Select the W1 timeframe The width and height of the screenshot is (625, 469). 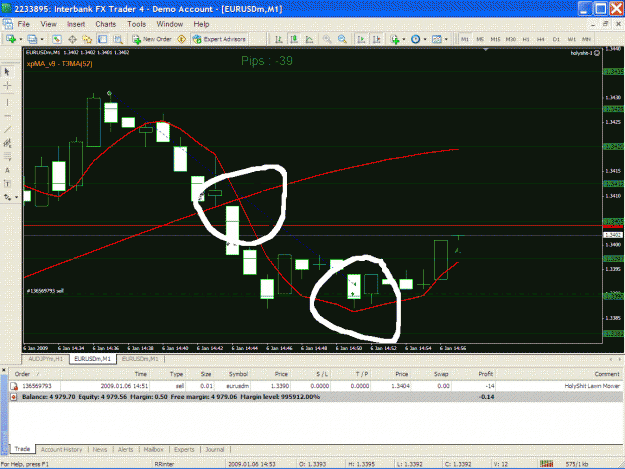point(572,39)
